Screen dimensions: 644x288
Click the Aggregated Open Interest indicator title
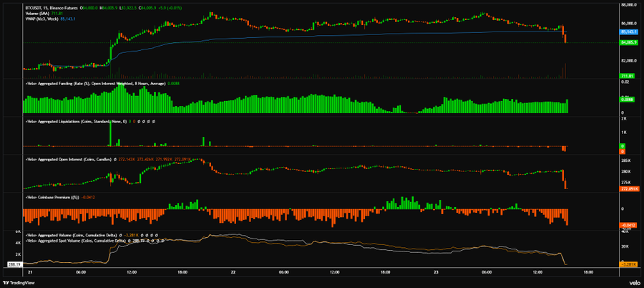(68, 159)
